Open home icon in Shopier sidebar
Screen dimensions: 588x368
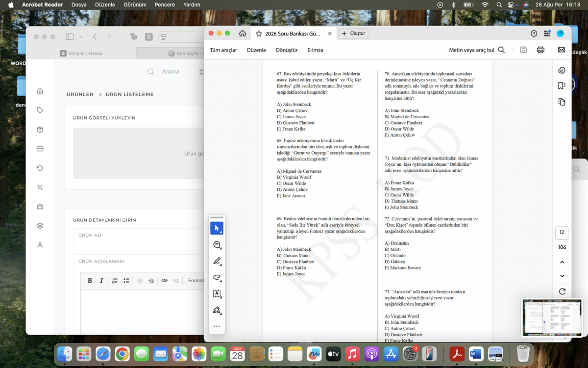pyautogui.click(x=40, y=91)
